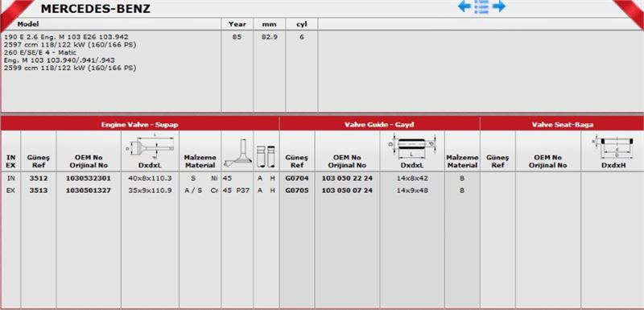Click dimension 35x9x110.9
This screenshot has width=644, height=310.
coord(150,191)
